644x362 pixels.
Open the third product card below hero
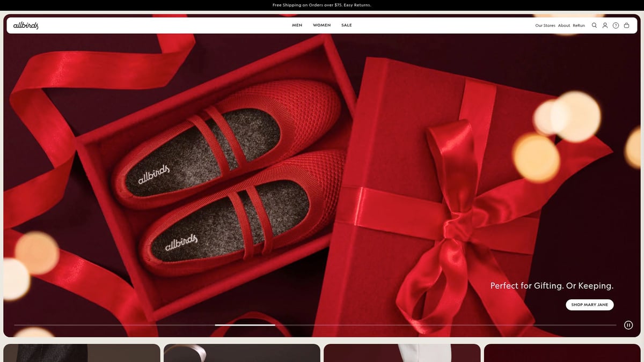pos(402,353)
